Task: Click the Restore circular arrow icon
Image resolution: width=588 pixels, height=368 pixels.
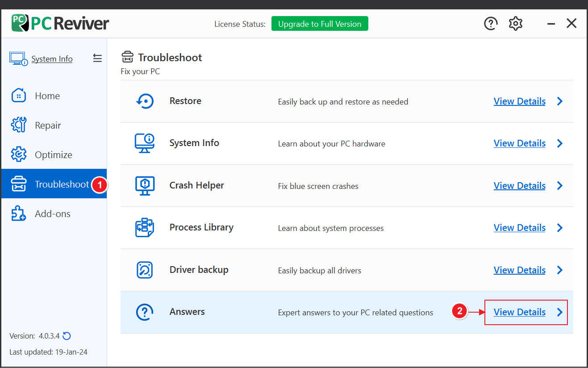Action: coord(145,101)
